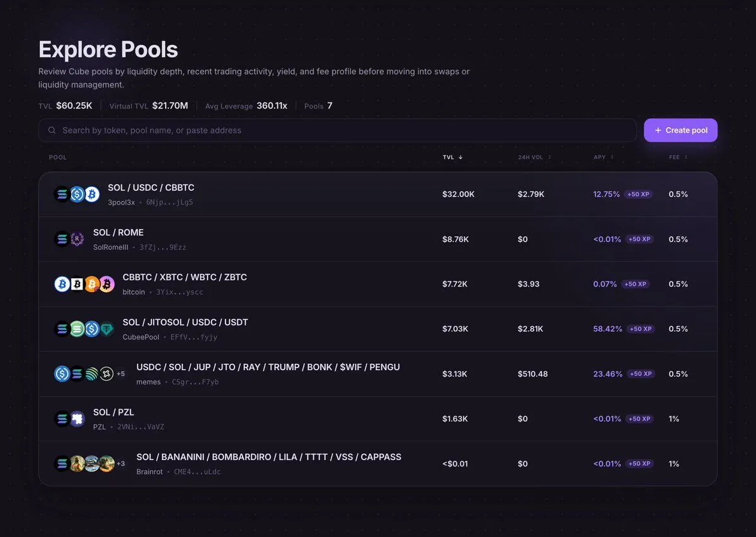756x537 pixels.
Task: Sort pools by 24H VOL column
Action: pyautogui.click(x=534, y=157)
